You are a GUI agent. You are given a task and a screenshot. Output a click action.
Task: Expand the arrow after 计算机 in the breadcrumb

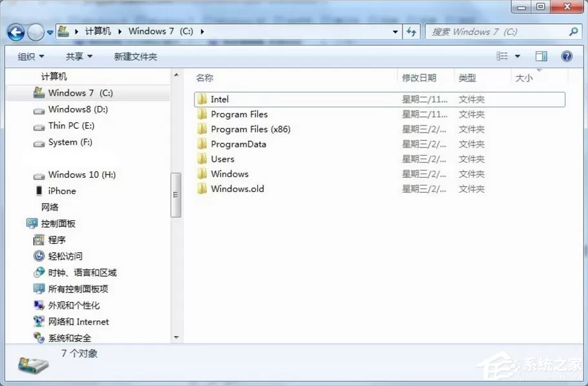[120, 32]
